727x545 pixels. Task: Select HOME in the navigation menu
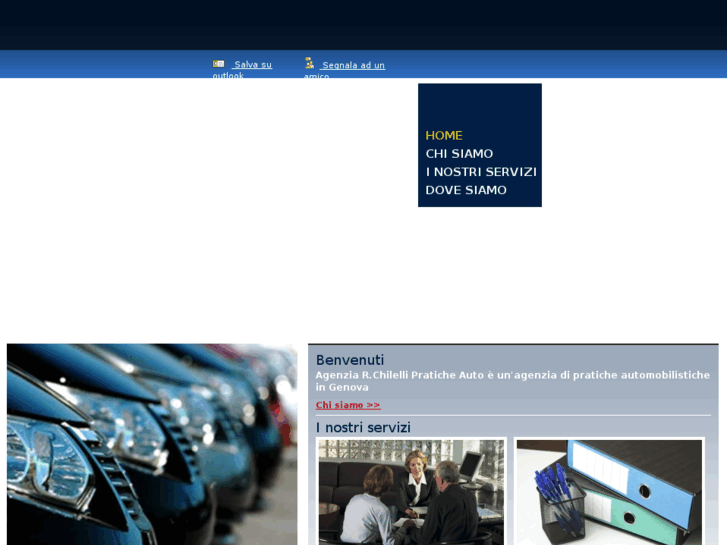click(x=444, y=135)
